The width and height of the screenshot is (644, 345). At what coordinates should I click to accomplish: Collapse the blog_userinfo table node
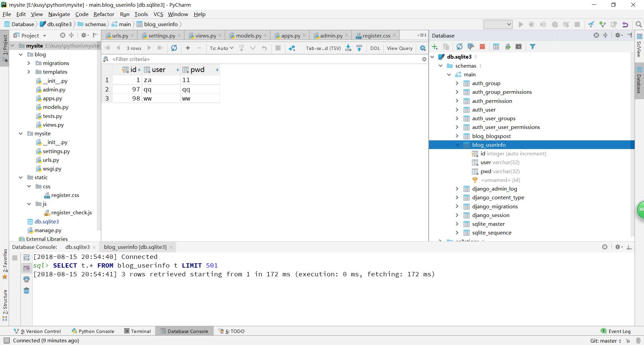point(457,145)
